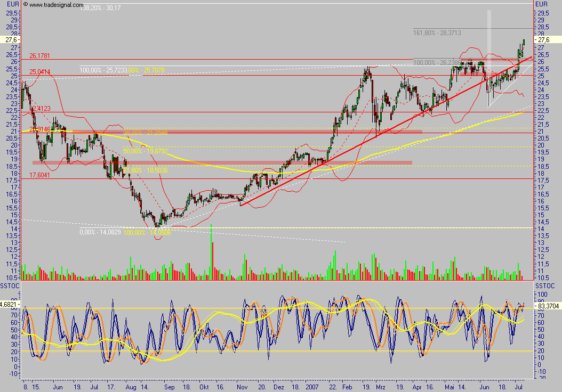Click the 22. date label before Feb
Viewport: 562px width, 392px height.
(333, 387)
